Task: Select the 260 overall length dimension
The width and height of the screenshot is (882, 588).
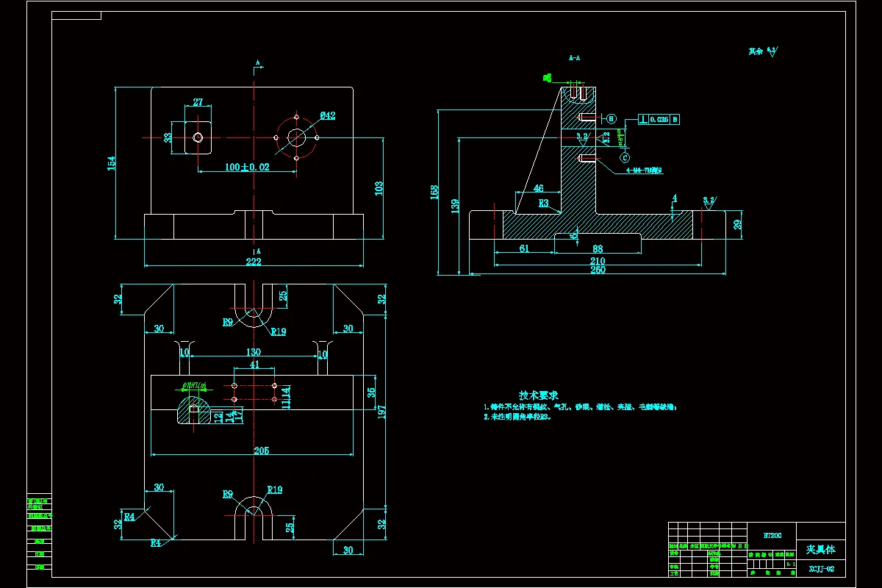Action: 597,270
